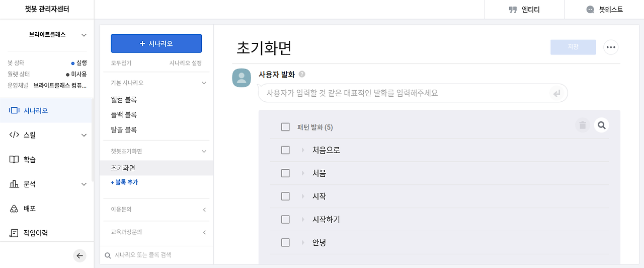This screenshot has height=268, width=644.
Task: Select the 안녕 utterance checkbox
Action: tap(285, 243)
